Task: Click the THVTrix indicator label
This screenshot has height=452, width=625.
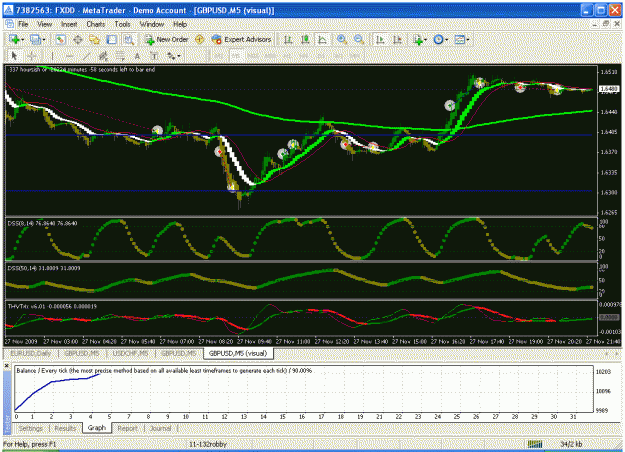Action: [52, 306]
